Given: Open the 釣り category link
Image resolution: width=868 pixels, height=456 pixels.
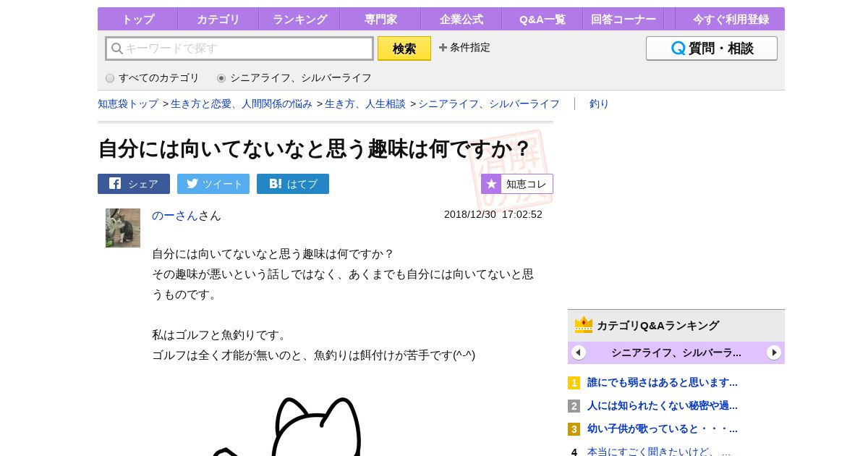Looking at the screenshot, I should point(599,104).
